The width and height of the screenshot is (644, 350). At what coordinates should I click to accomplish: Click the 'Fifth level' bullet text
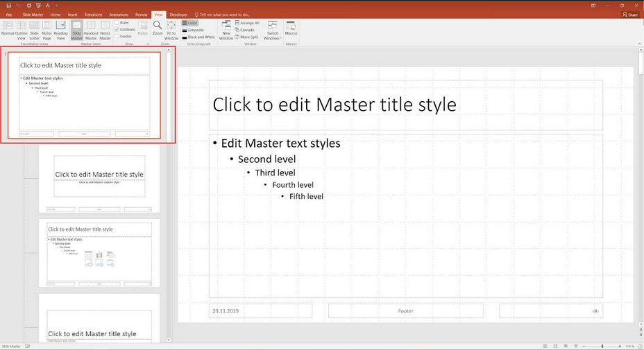click(307, 197)
